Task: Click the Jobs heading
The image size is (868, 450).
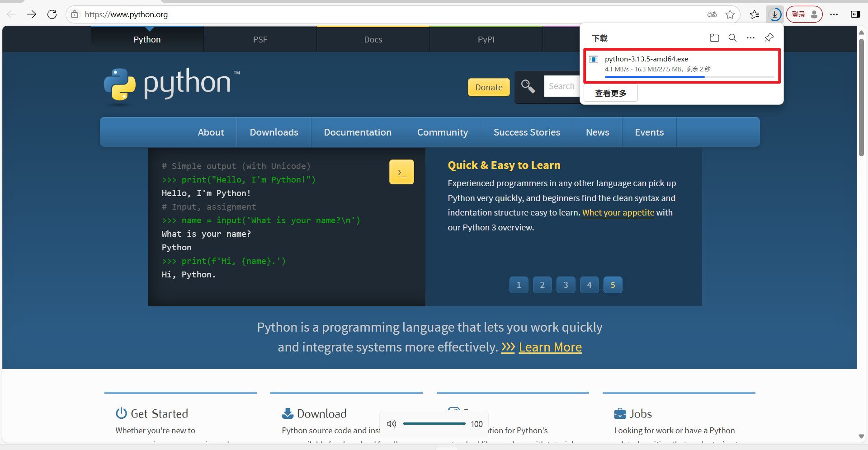Action: click(x=641, y=414)
